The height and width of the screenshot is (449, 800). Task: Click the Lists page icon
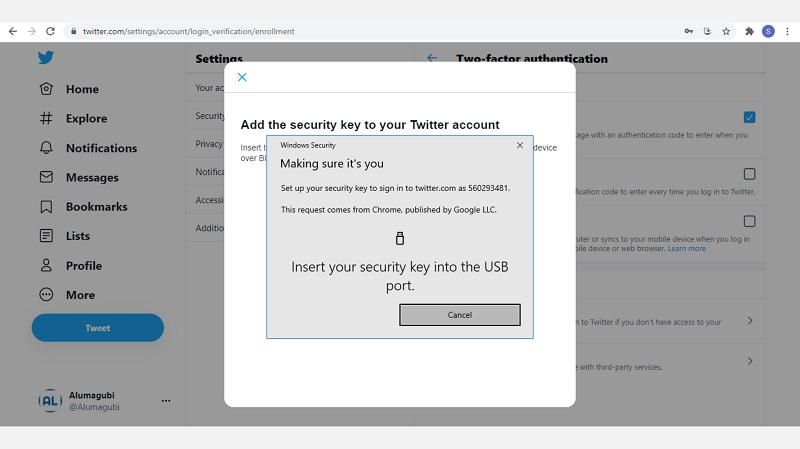click(x=46, y=236)
